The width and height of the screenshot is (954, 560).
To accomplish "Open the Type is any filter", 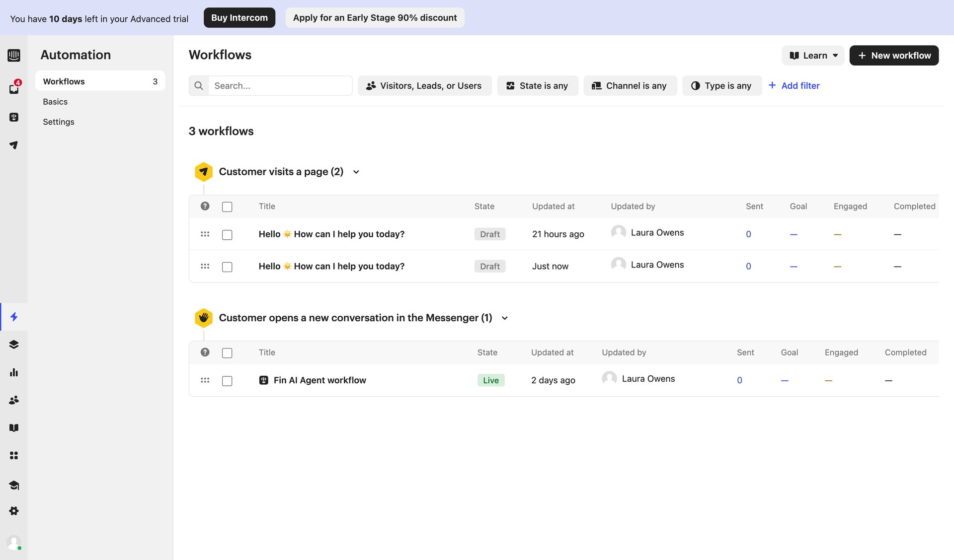I will [722, 85].
